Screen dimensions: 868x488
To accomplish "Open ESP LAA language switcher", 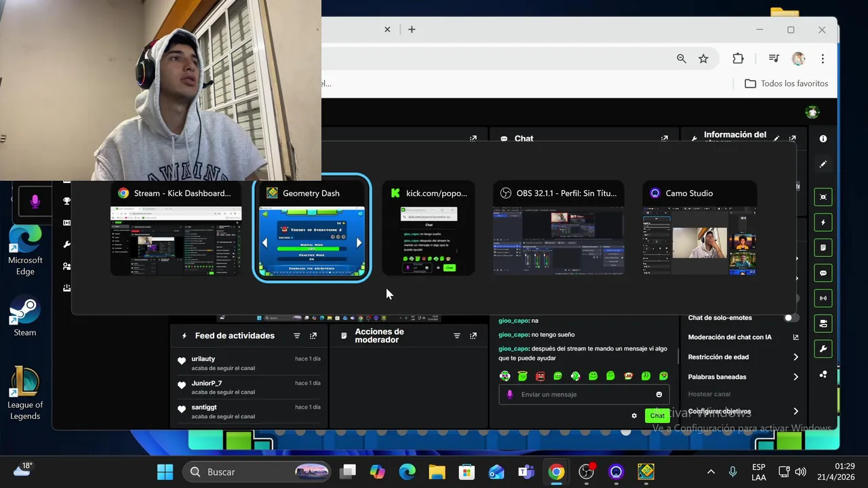I will coord(759,472).
